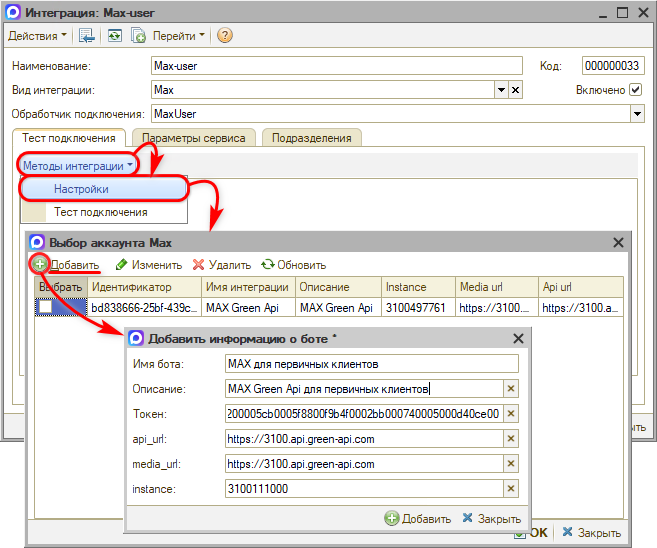Expand the Обработчик подключения dropdown

point(637,114)
